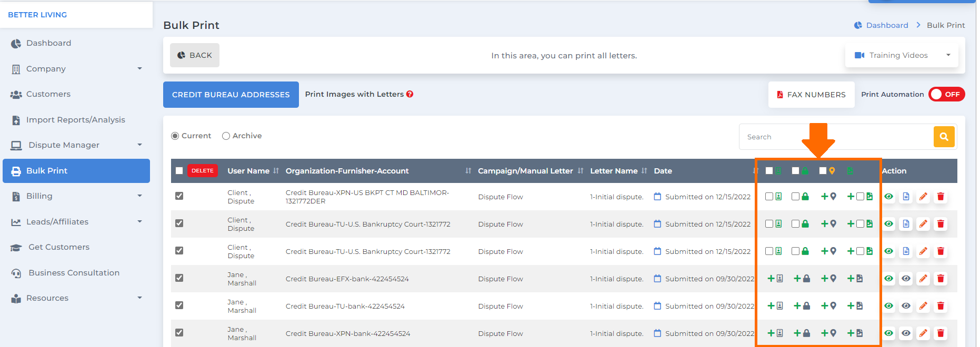Sort by the Letter Name column arrows

(644, 171)
